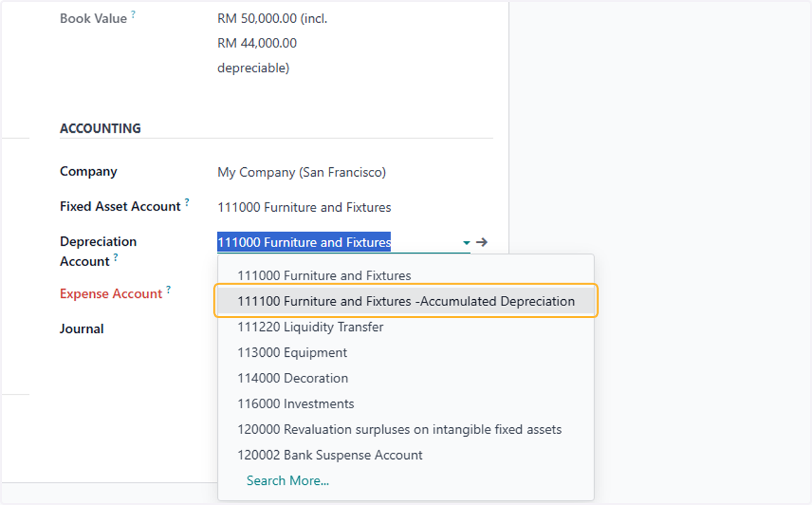Choose 111100 Furniture and Fixtures -Accumulated Depreciation

(406, 301)
